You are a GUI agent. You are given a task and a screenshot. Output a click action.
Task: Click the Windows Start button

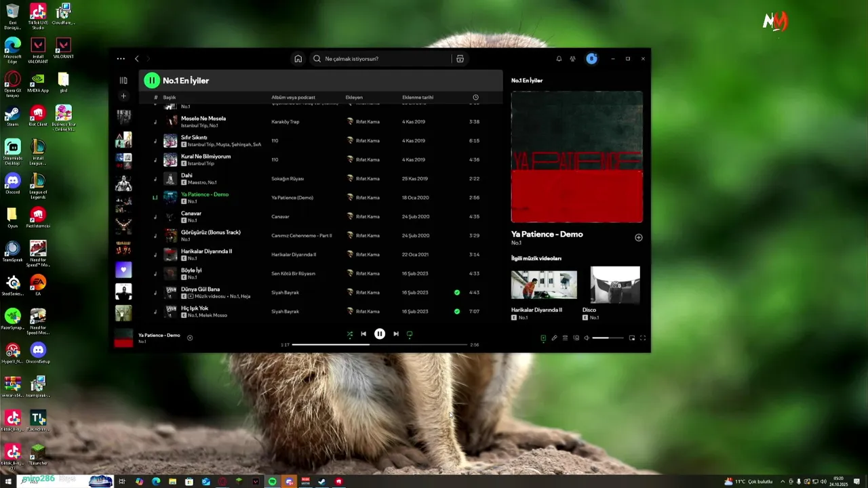(x=8, y=481)
